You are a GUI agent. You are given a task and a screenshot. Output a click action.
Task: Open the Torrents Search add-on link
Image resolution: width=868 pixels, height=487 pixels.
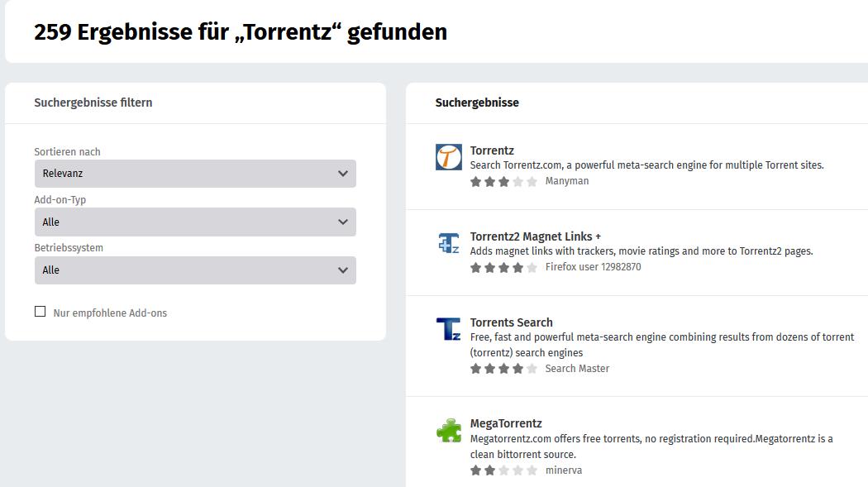point(511,322)
